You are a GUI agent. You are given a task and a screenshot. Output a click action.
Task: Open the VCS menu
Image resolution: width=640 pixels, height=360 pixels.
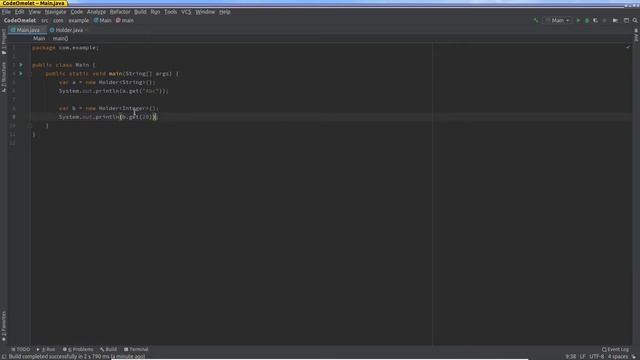[186, 12]
